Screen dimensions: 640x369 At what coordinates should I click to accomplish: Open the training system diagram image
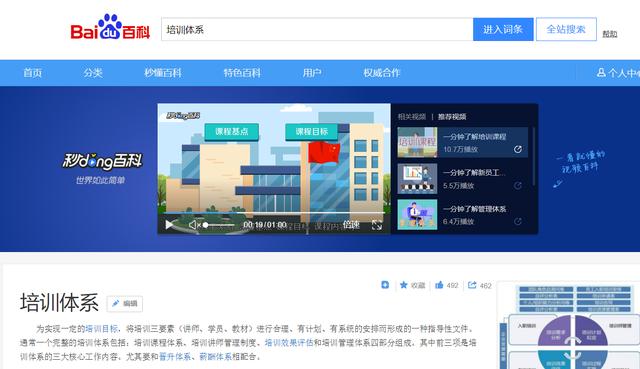(568, 325)
